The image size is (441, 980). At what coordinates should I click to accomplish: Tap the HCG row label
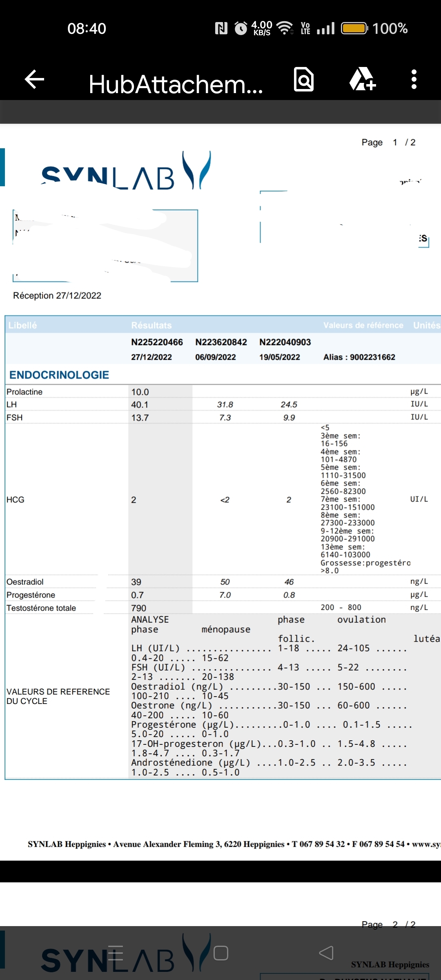16,500
